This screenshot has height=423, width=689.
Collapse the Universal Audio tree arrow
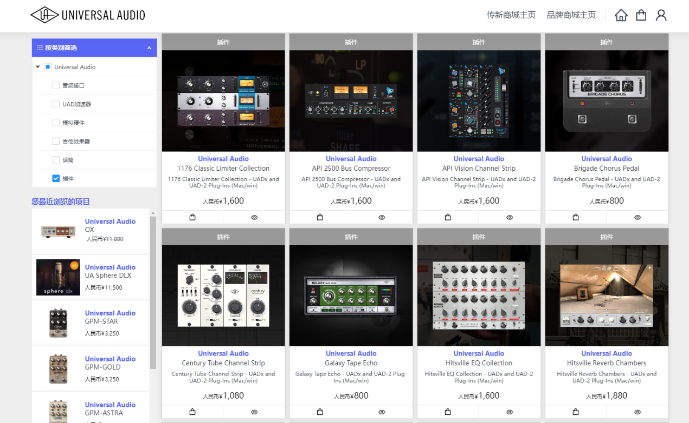pos(38,67)
